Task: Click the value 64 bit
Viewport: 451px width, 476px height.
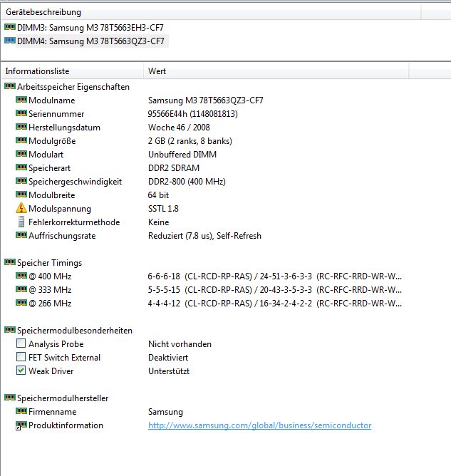Action: pos(158,195)
